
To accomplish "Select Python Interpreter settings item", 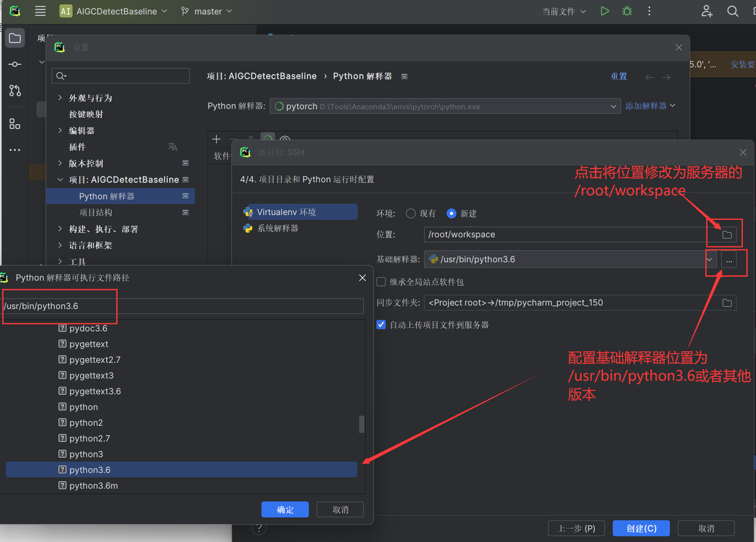I will [120, 196].
